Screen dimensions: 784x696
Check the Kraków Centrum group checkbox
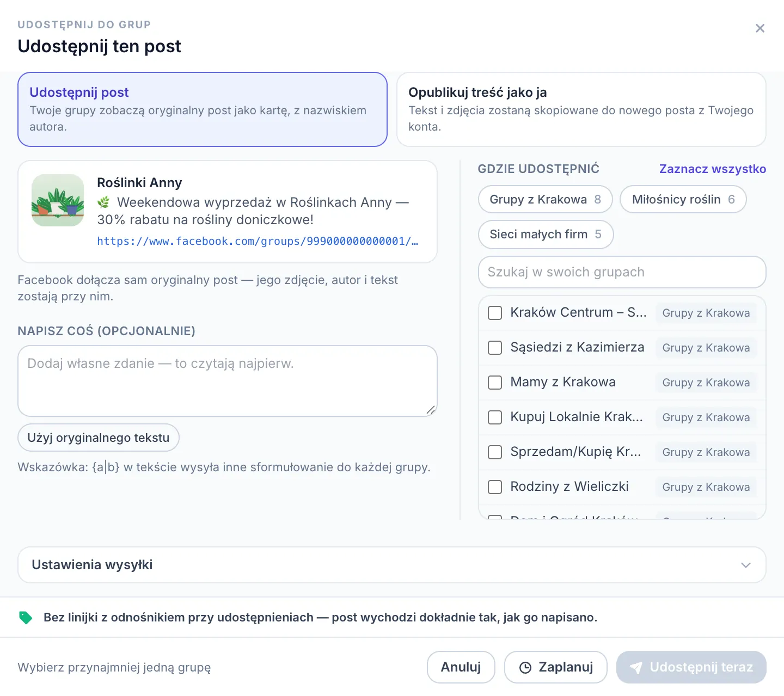pos(495,313)
